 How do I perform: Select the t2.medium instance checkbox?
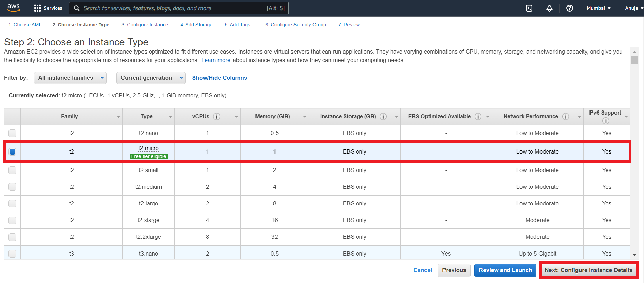tap(12, 187)
